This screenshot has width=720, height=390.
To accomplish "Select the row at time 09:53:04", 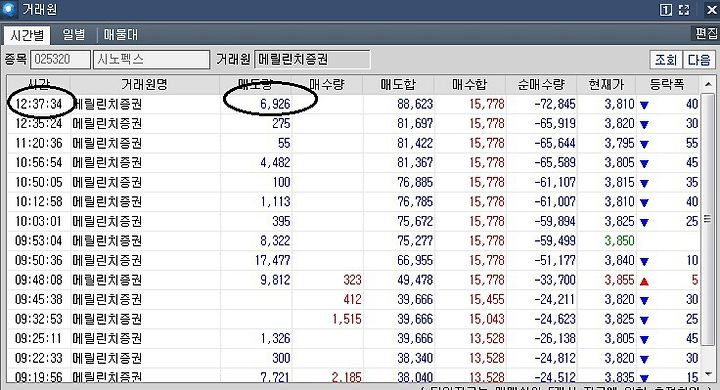I will click(354, 241).
